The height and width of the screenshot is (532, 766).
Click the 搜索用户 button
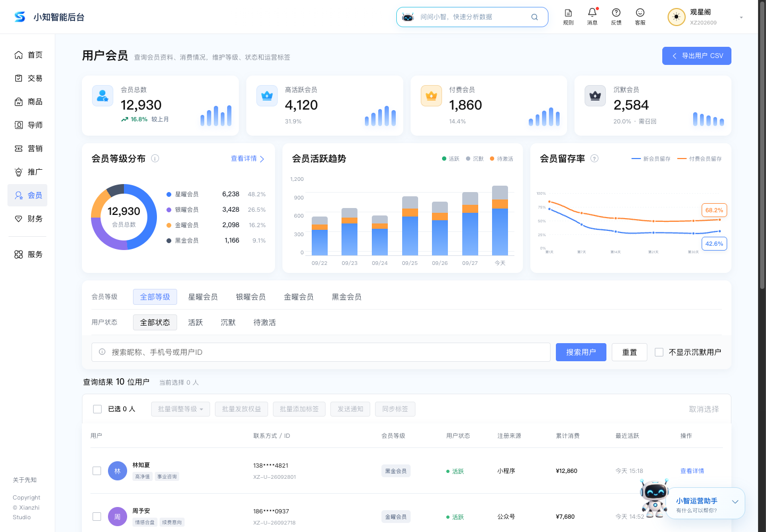click(581, 352)
